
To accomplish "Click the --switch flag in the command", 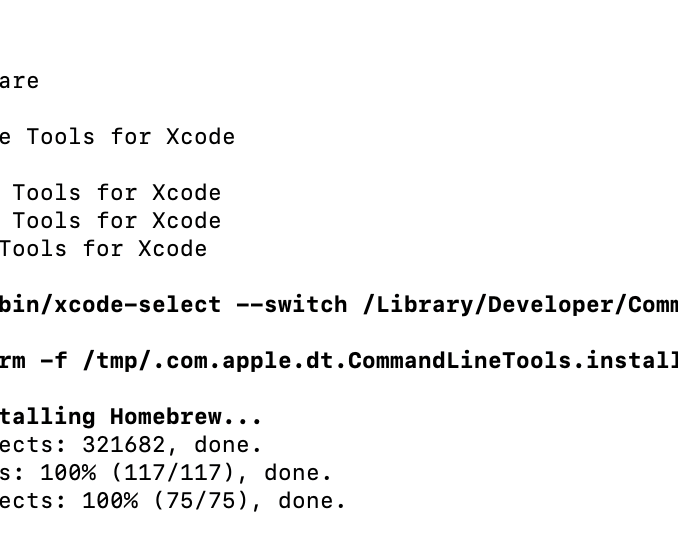I will pos(291,305).
